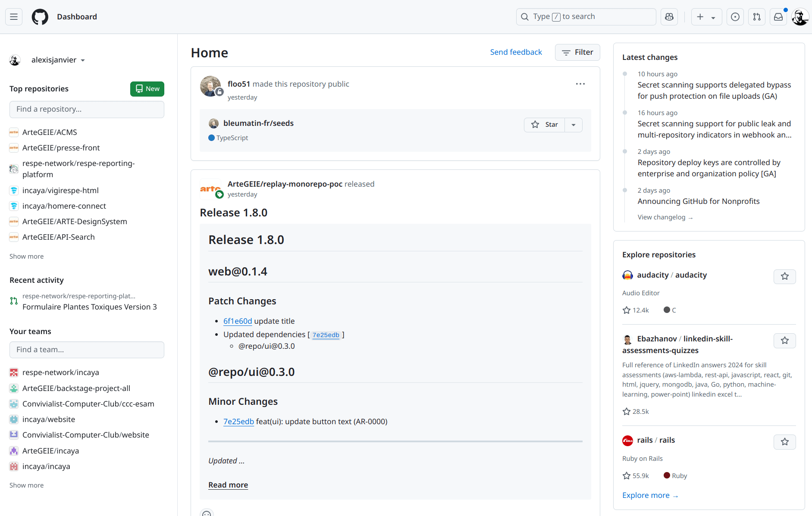The width and height of the screenshot is (812, 516).
Task: Open the View changelog link
Action: click(665, 217)
